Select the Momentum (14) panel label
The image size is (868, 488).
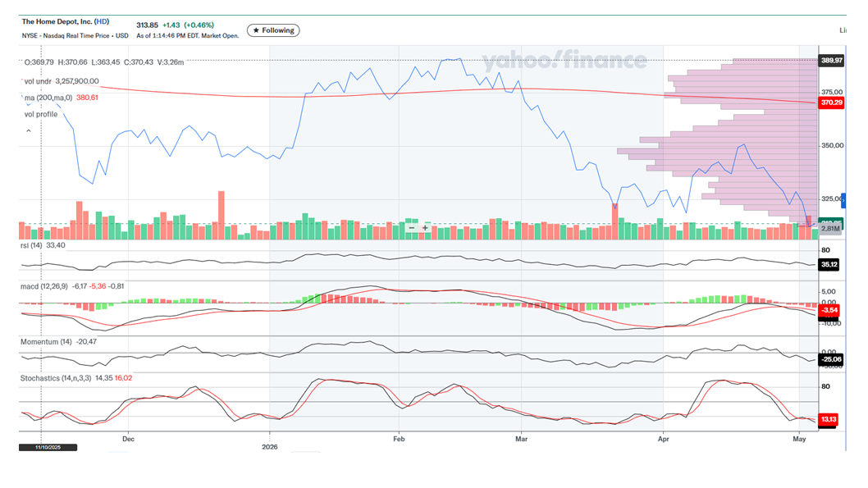point(46,342)
